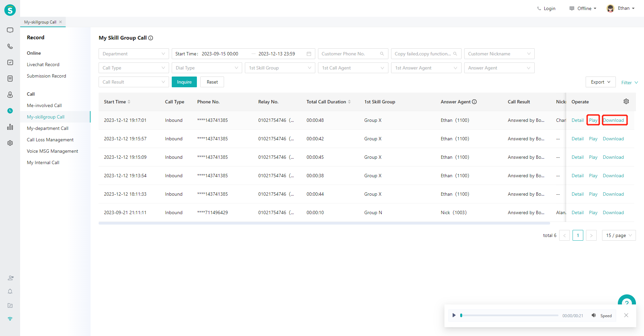
Task: Open the chat icon in left sidebar
Action: click(x=10, y=30)
